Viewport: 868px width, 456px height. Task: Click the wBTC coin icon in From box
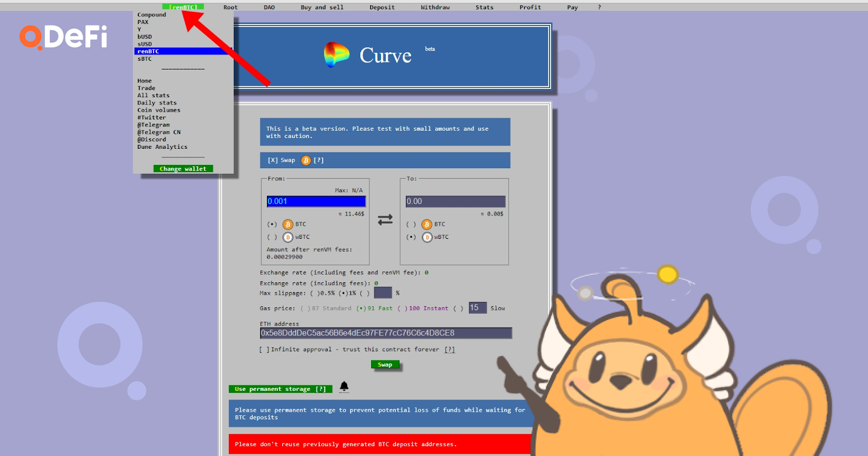pos(288,237)
